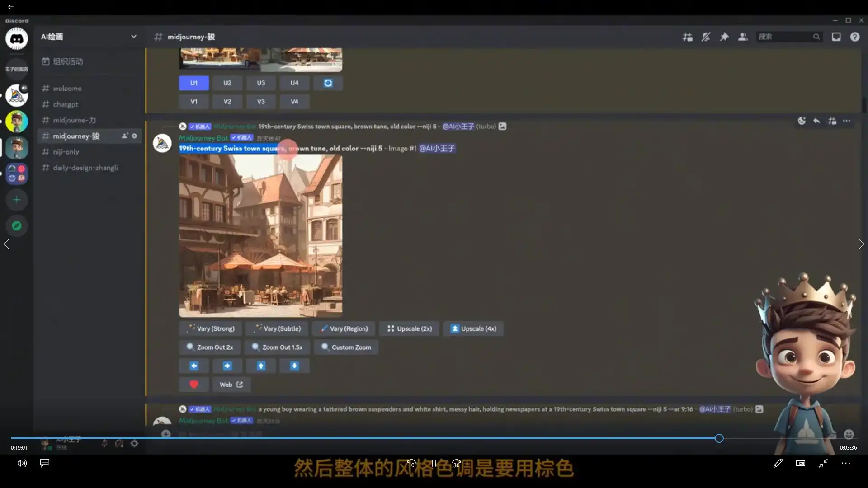This screenshot has height=488, width=868.
Task: View pinned messages in midjourney-骏
Action: [x=724, y=37]
